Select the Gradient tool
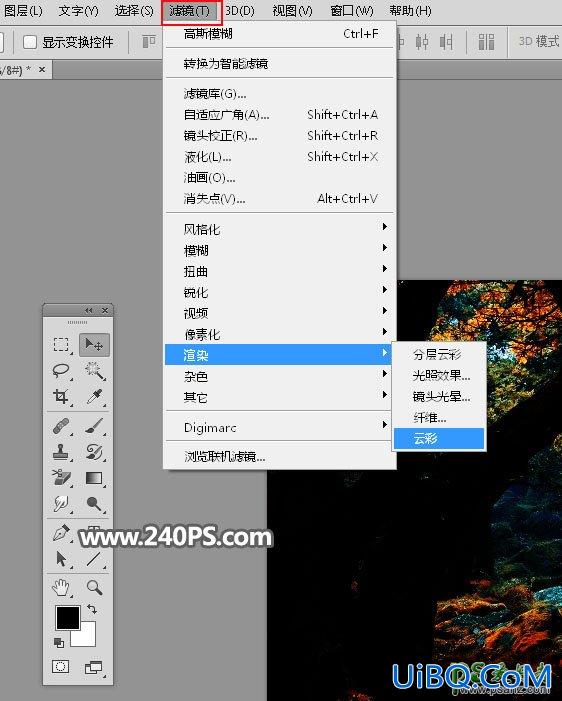Screen dimensions: 562x701 [x=94, y=478]
